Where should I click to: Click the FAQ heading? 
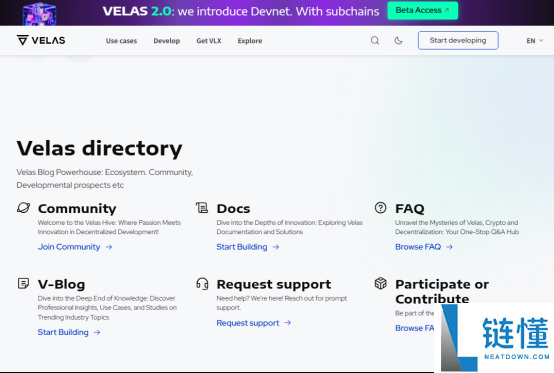pos(409,208)
